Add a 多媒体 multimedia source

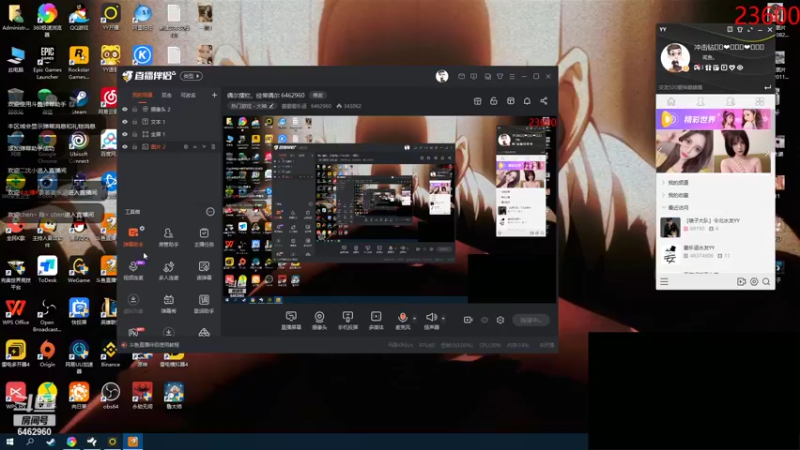pos(376,320)
